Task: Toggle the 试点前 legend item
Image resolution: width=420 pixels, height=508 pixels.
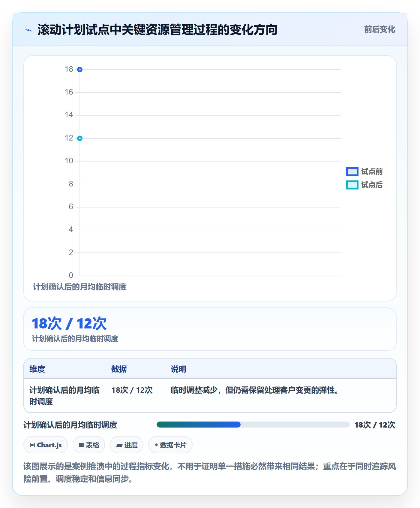Action: tap(364, 171)
